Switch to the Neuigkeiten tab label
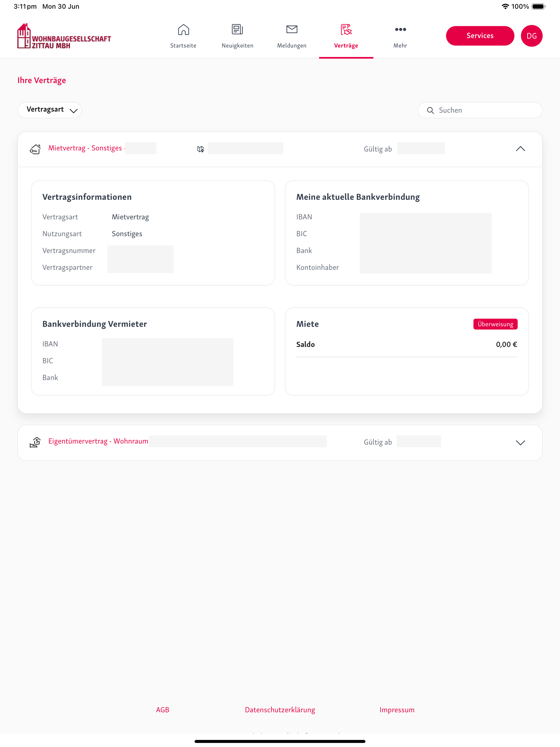The height and width of the screenshot is (747, 560). tap(237, 46)
